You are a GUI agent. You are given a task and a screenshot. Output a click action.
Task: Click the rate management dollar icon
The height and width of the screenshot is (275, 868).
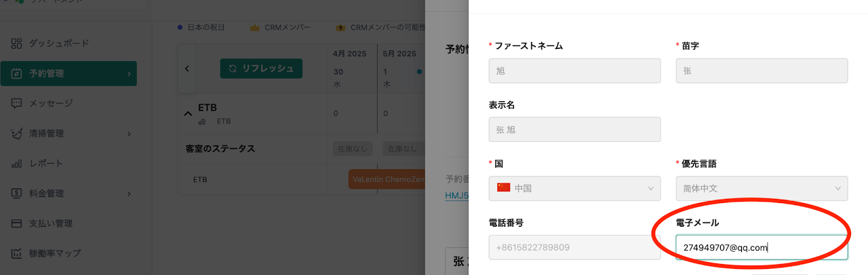17,194
